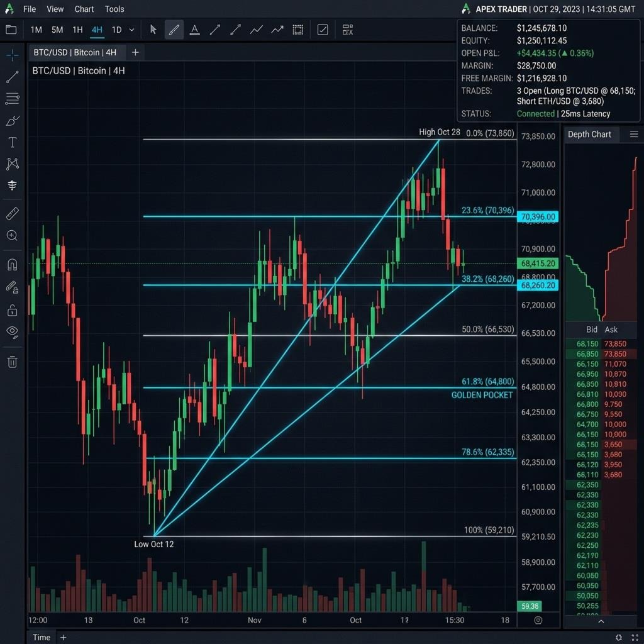Viewport: 644px width, 644px height.
Task: Toggle hide all drawings eye icon
Action: [13, 332]
